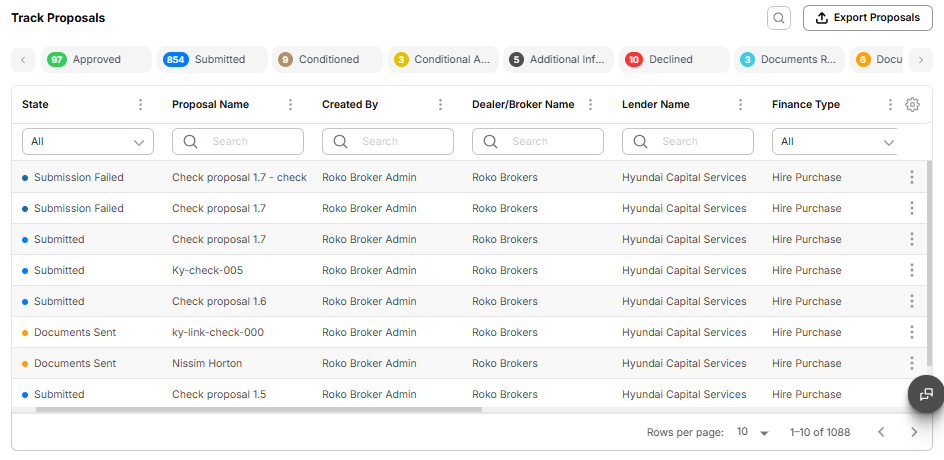Select the Check proposal 1.6 cell
This screenshot has height=460, width=944.
coord(219,301)
